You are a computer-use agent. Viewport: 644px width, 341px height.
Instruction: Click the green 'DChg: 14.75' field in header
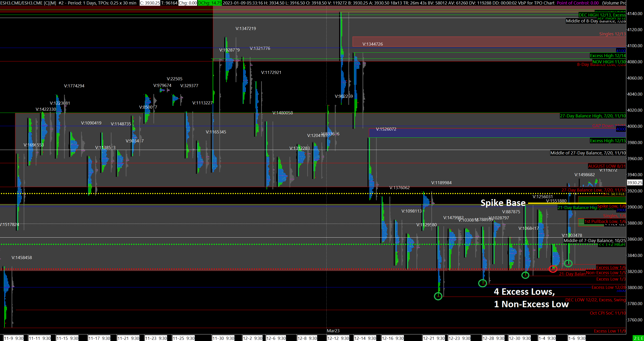click(209, 3)
